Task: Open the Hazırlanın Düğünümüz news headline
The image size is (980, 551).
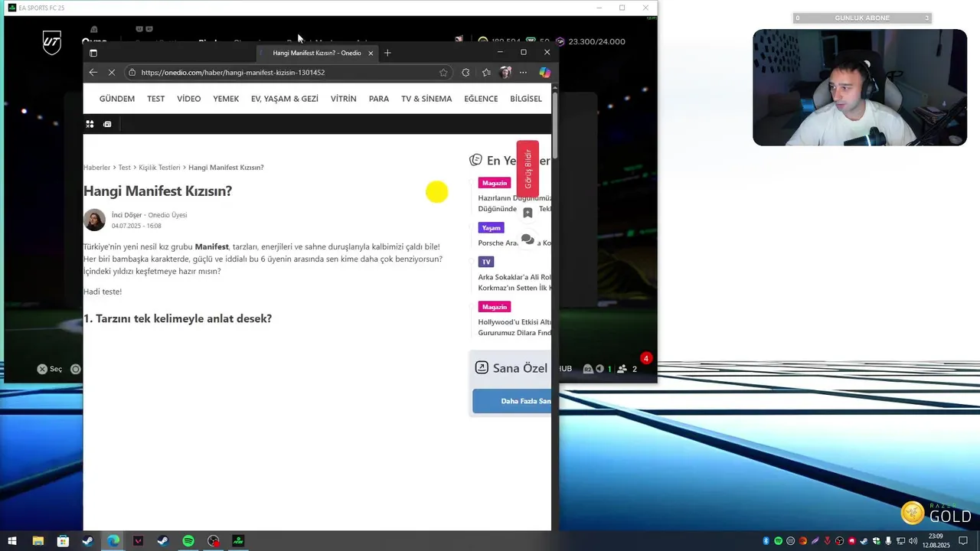Action: [514, 203]
